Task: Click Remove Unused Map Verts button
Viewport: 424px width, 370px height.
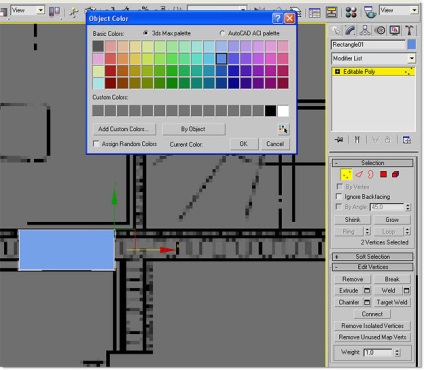Action: click(372, 337)
